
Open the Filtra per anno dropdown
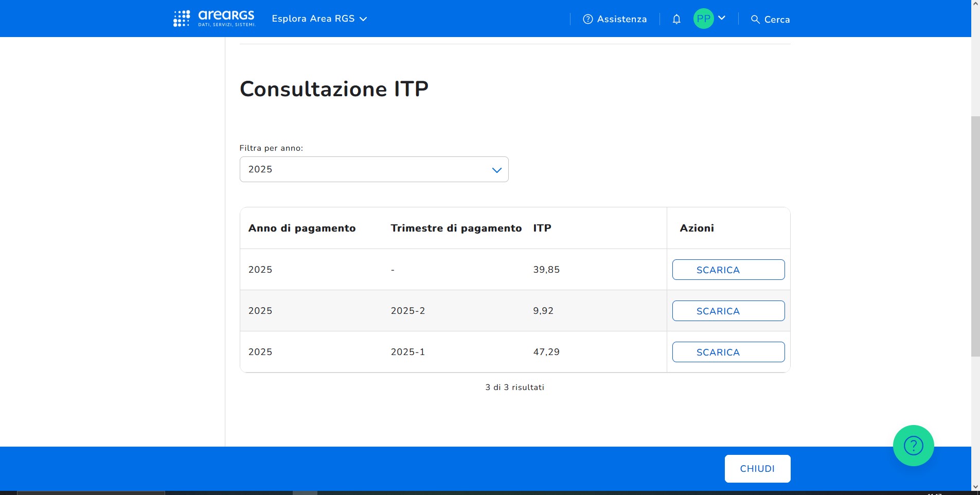[374, 169]
